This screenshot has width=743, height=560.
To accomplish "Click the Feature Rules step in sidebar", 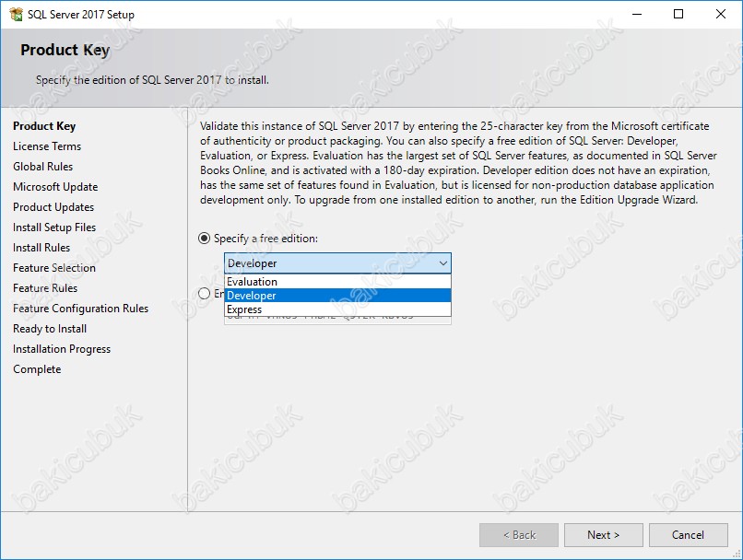I will [x=45, y=288].
